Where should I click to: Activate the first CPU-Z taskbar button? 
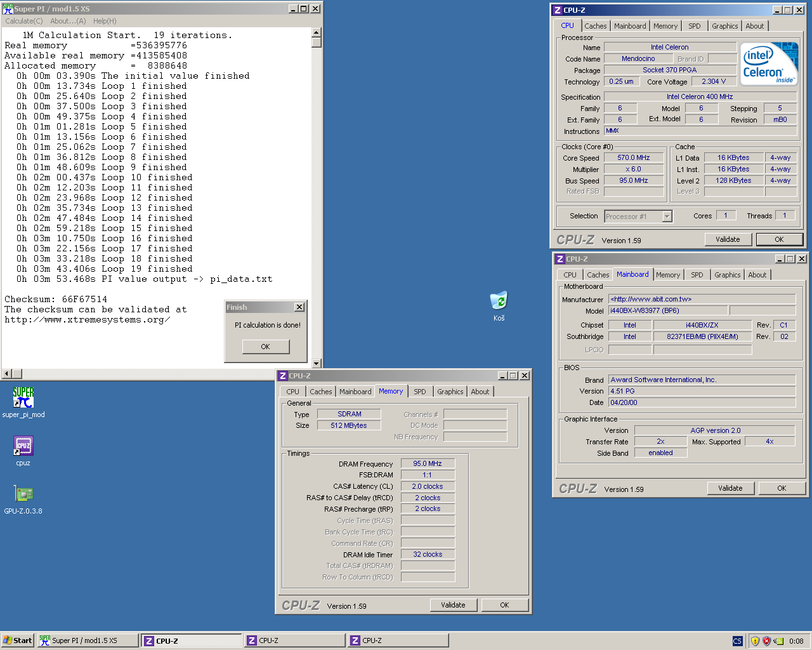[192, 640]
